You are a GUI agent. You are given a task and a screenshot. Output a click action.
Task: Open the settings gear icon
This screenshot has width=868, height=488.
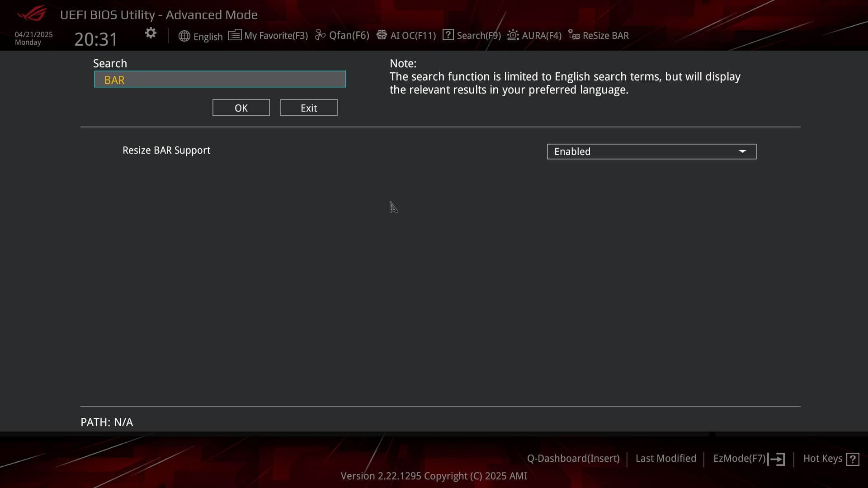pyautogui.click(x=151, y=33)
